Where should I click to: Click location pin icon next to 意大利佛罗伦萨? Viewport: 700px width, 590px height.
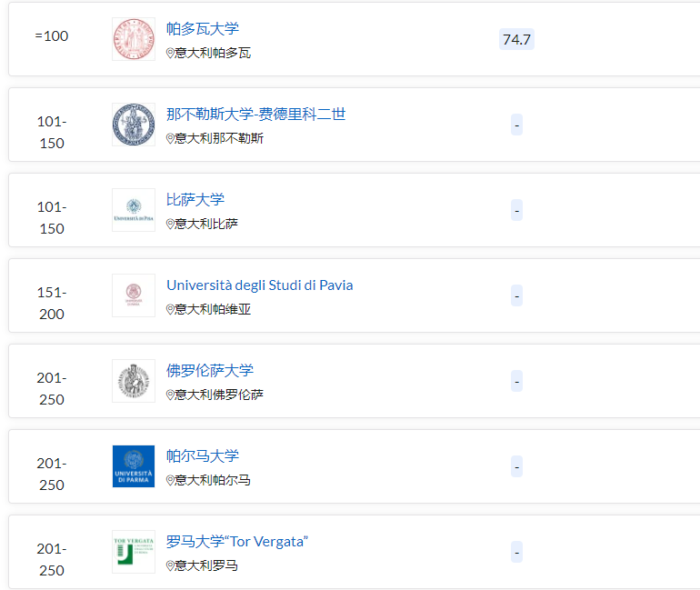click(x=170, y=395)
